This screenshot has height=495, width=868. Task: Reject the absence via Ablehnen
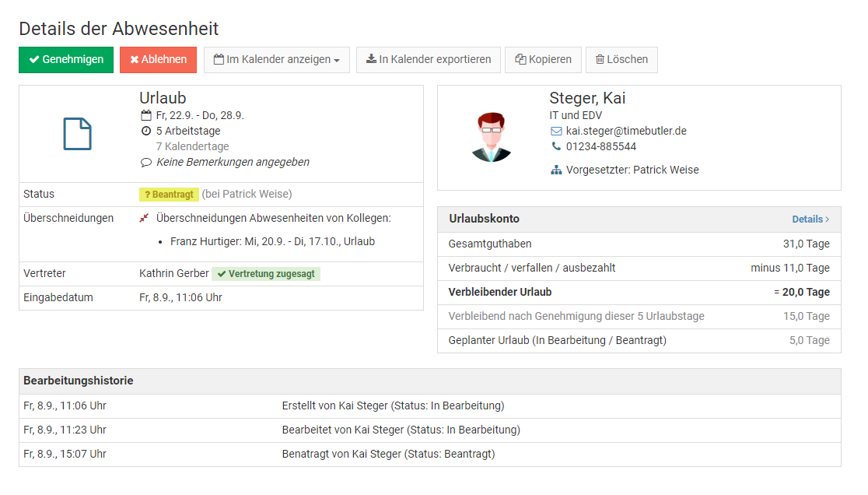(x=158, y=60)
